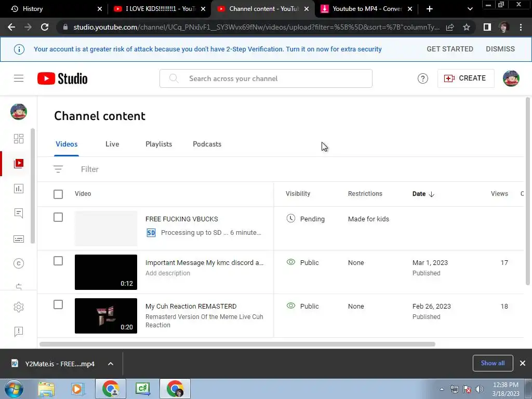Image resolution: width=532 pixels, height=399 pixels.
Task: Click eye icon for Important Message visibility
Action: 291,262
